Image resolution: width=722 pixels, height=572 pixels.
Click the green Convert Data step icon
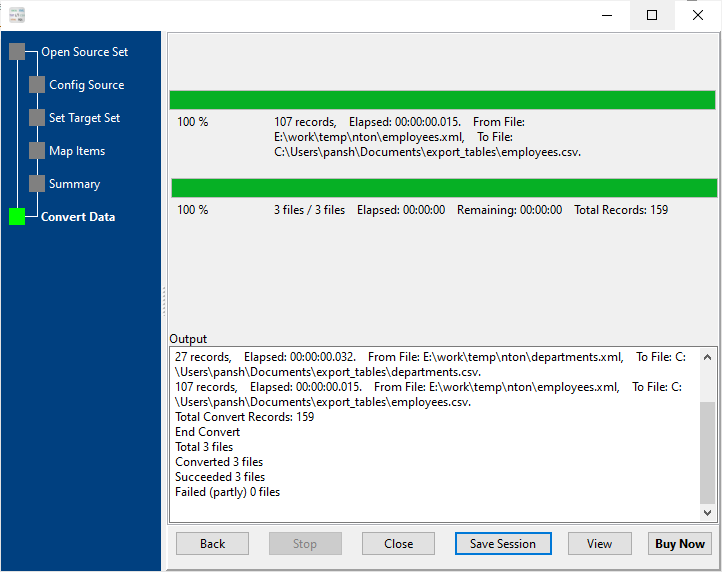tap(17, 217)
